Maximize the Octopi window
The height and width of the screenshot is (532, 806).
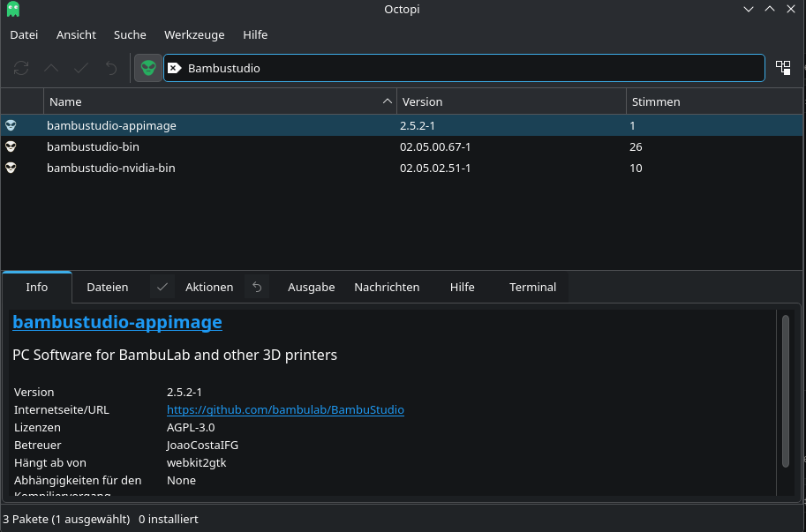(770, 9)
